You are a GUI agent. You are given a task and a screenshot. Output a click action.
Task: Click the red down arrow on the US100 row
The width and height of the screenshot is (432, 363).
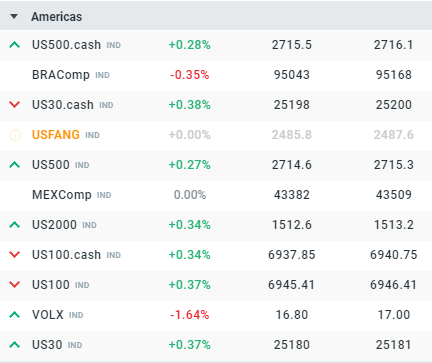pos(15,285)
